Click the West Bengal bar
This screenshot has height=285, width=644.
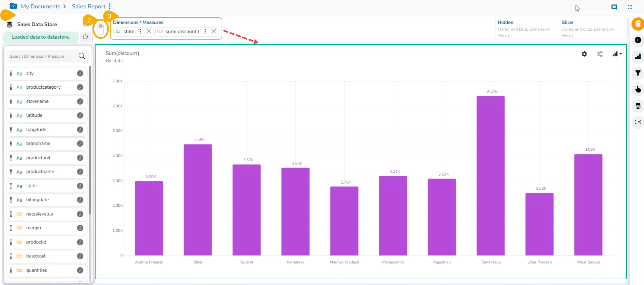coord(588,205)
